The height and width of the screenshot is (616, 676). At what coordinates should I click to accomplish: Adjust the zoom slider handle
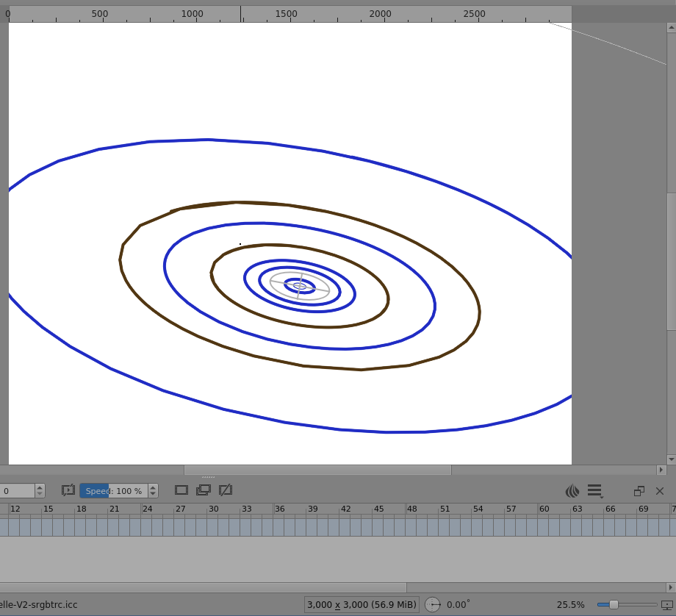point(614,605)
